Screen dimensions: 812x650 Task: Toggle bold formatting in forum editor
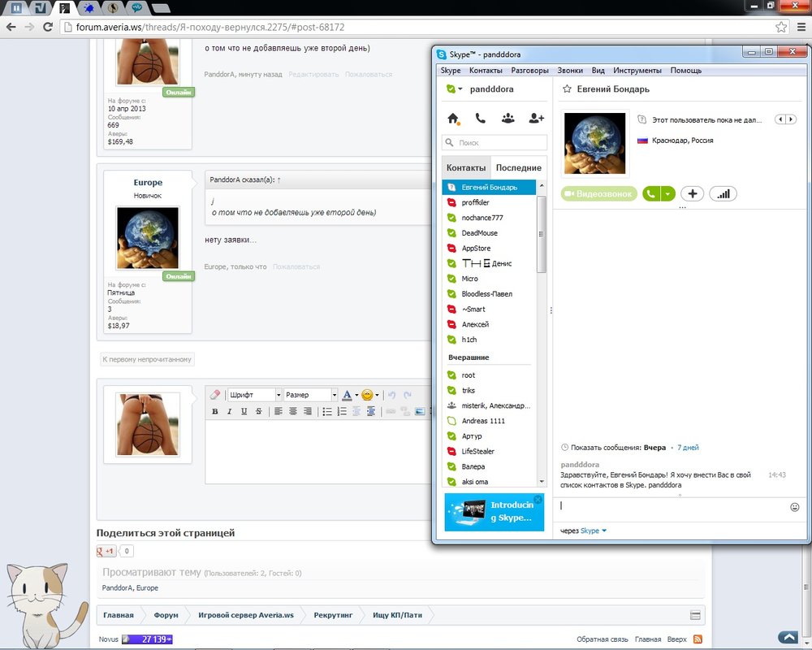tap(215, 412)
